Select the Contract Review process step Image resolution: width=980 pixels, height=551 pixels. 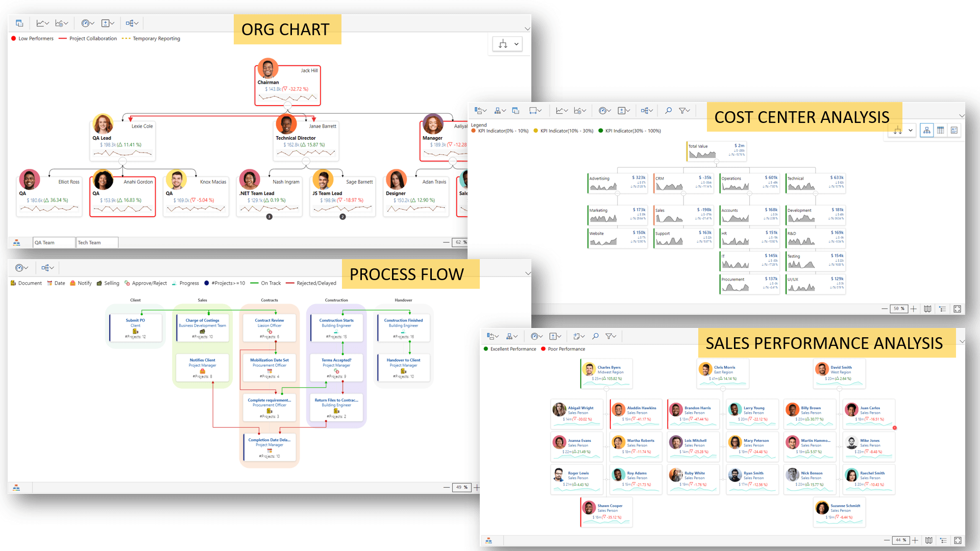269,328
